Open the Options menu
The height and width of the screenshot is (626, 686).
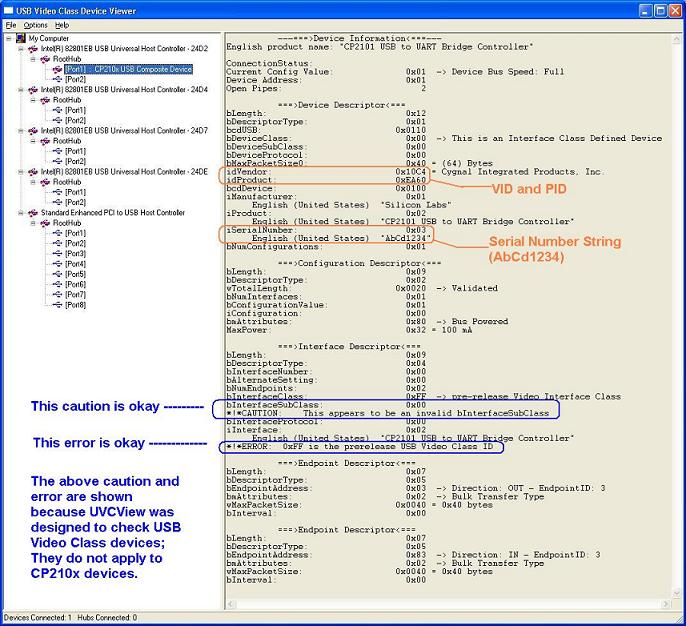35,25
